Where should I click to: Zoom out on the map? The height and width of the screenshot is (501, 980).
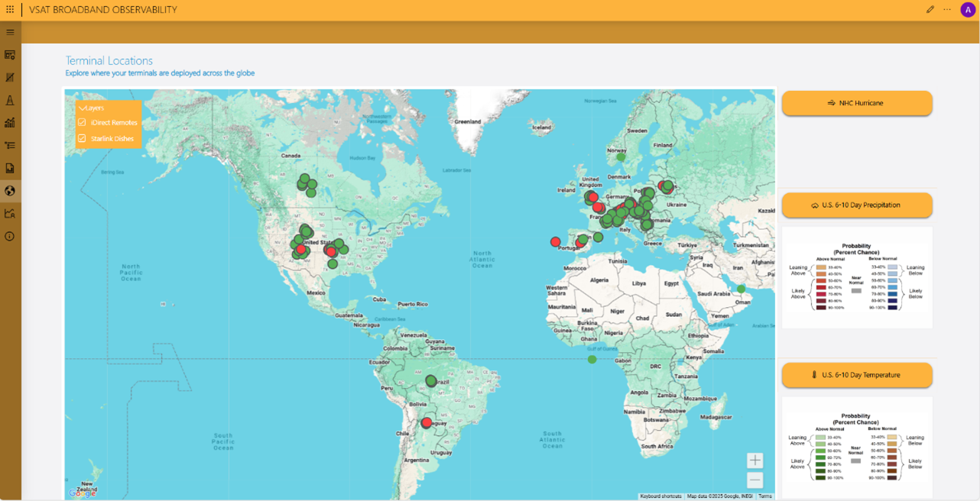[x=754, y=480]
